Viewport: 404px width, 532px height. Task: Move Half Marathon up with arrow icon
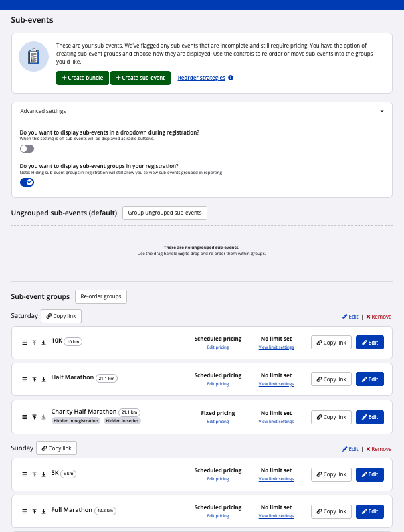(x=35, y=379)
